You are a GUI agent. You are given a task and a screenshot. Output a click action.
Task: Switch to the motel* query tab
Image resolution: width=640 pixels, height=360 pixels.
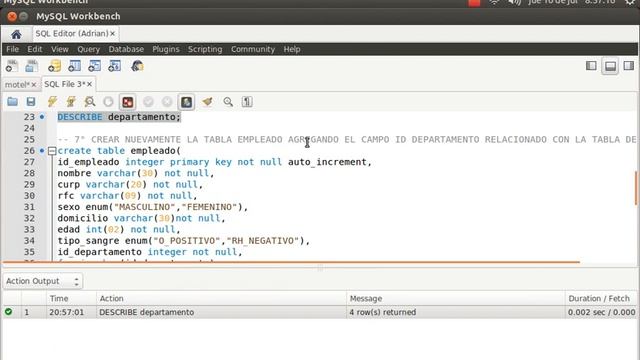17,84
